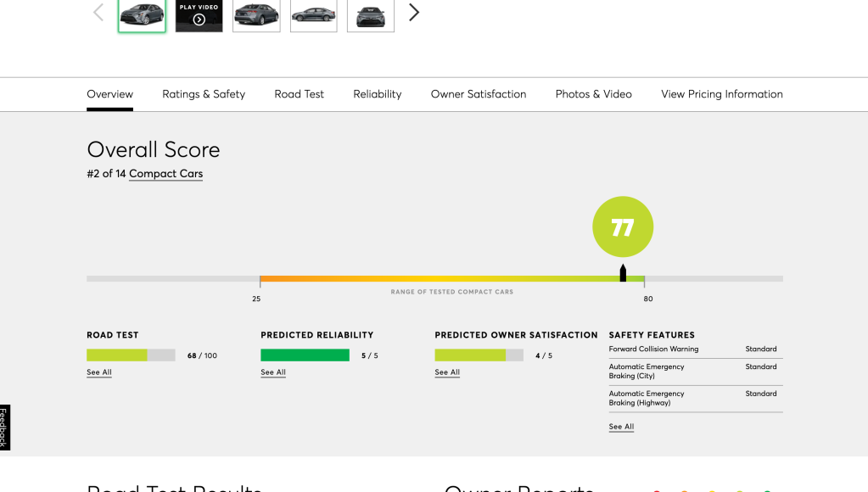The width and height of the screenshot is (868, 492).
Task: Click See All under Predicted Reliability
Action: tap(273, 372)
